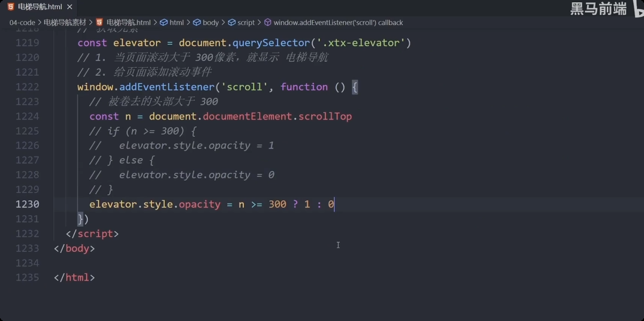
Task: Click the comment on line 1220 about 电梯导航
Action: [x=203, y=58]
